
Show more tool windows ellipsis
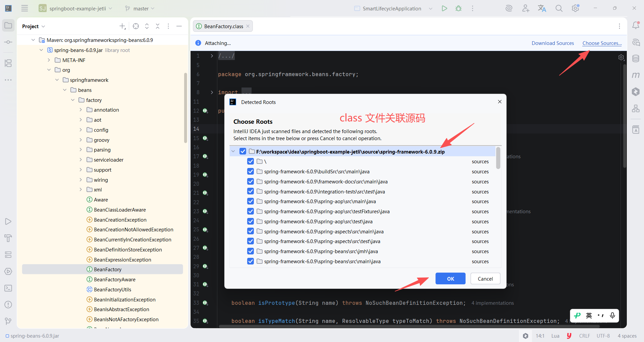coord(8,80)
